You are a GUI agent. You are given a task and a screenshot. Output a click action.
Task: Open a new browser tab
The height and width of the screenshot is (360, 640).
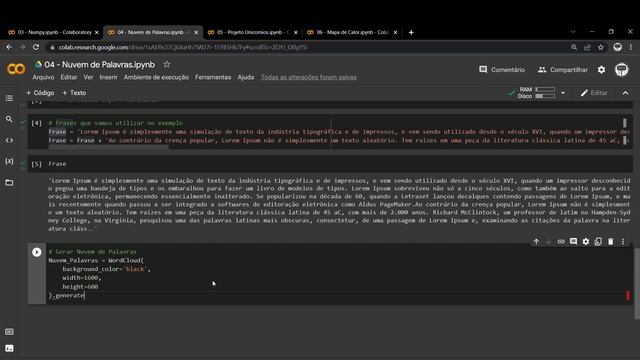pos(411,32)
